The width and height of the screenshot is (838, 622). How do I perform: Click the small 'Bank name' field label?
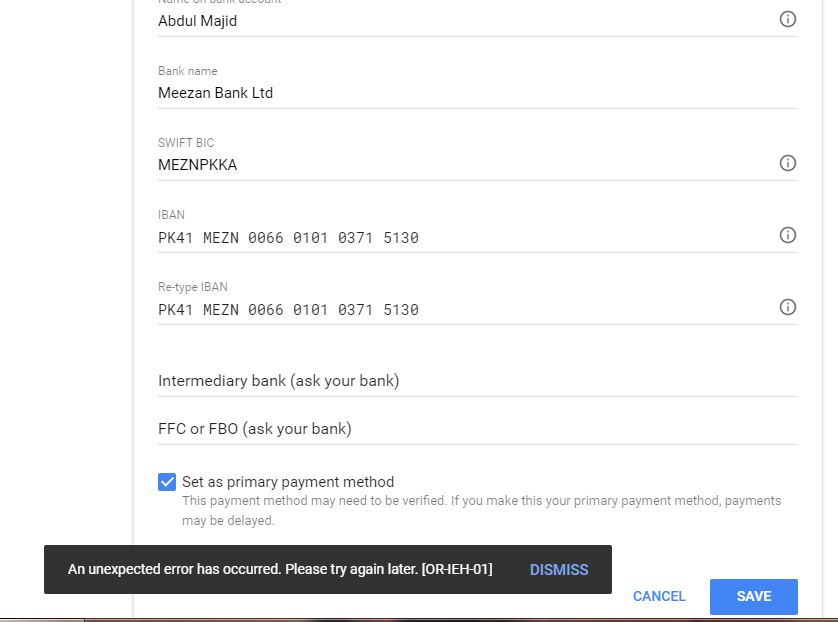[x=188, y=71]
